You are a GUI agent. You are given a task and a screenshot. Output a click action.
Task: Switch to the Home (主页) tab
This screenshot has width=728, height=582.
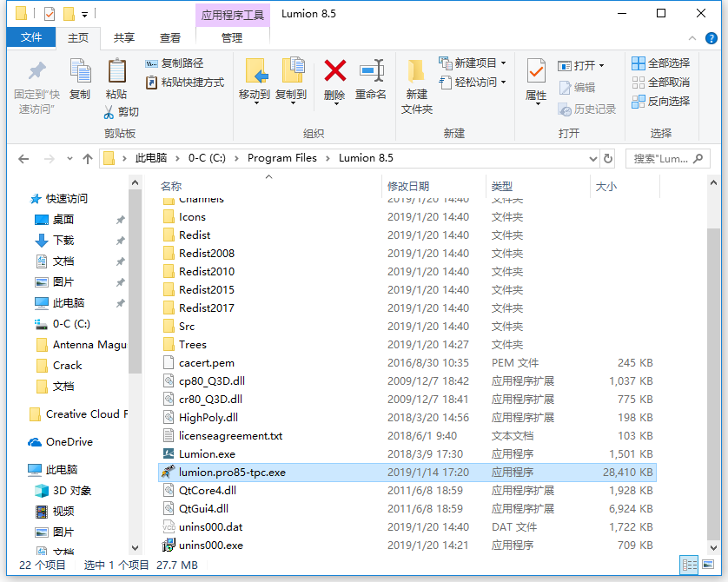tap(78, 37)
